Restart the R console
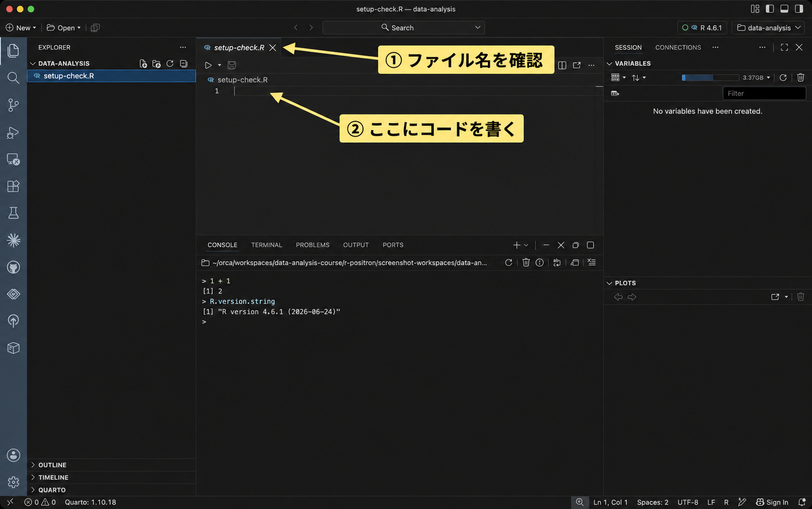Screen dimensions: 812x509 [x=508, y=262]
